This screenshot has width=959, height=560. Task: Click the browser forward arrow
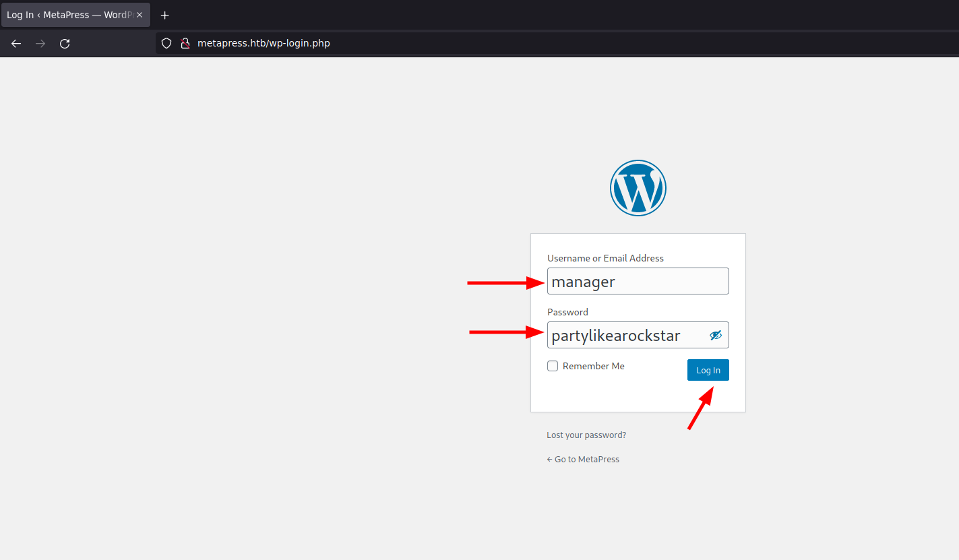40,44
